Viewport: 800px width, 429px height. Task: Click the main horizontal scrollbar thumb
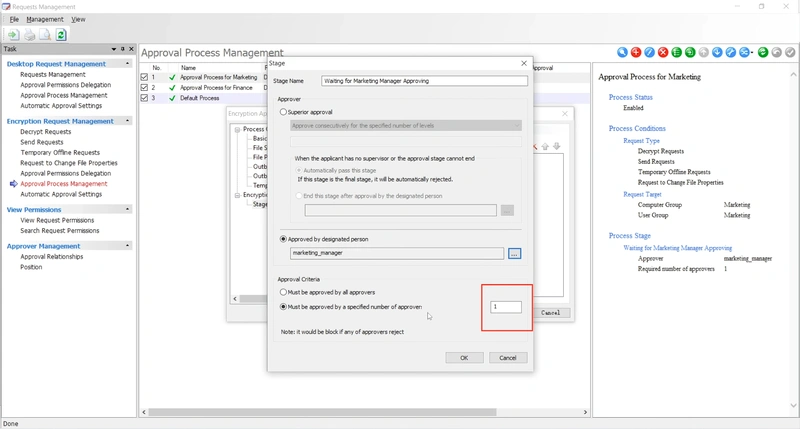tap(322, 412)
